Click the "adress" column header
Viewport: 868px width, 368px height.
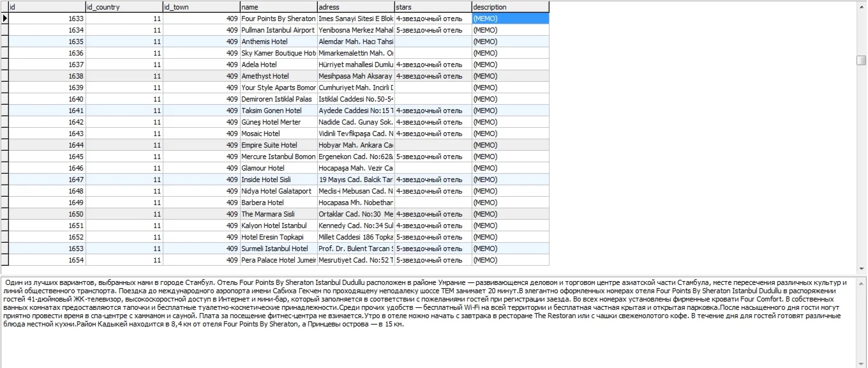(x=355, y=7)
